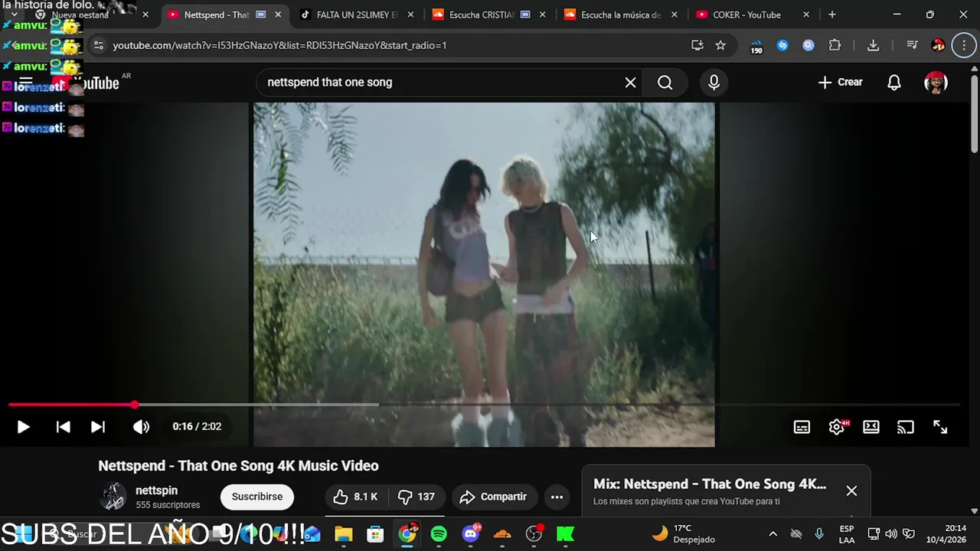Screen dimensions: 980x551
Task: Open the Mix: Nettspend playlist title
Action: click(710, 484)
